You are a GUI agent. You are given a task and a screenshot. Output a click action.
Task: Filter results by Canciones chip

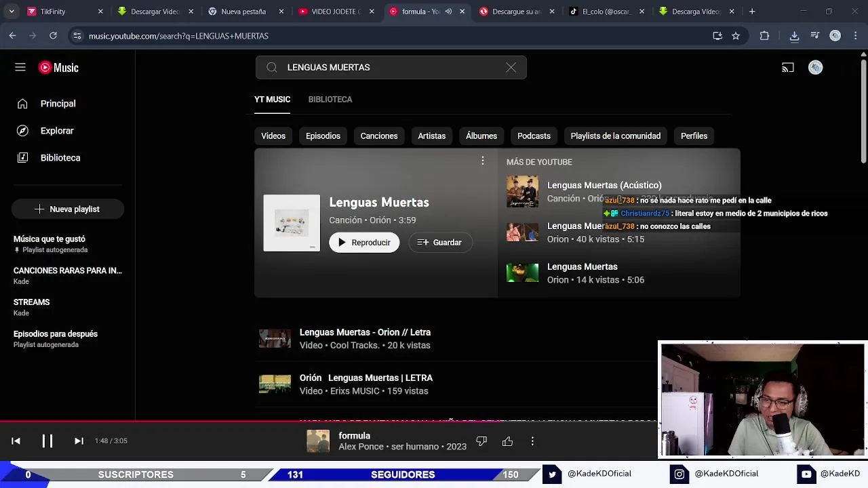pos(379,136)
